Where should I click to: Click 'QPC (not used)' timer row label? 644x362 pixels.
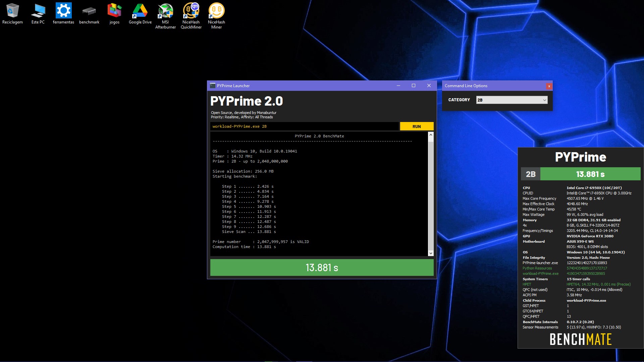click(x=535, y=290)
